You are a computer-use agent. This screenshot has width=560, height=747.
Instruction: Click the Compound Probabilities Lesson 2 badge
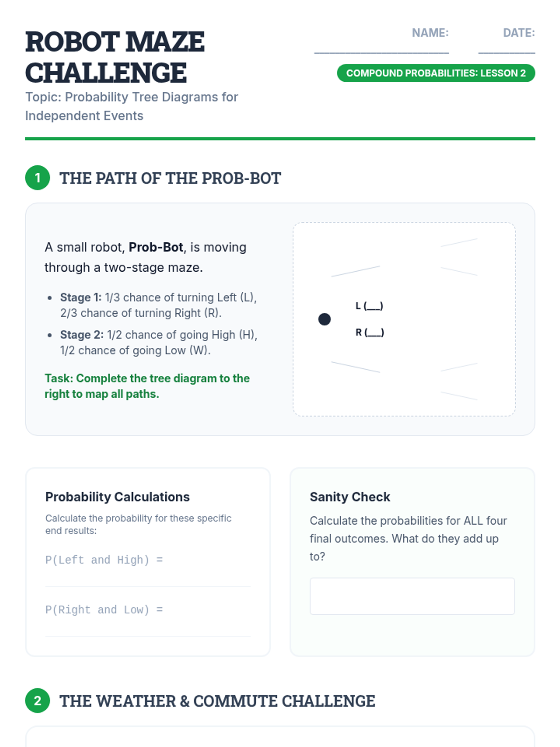(435, 73)
